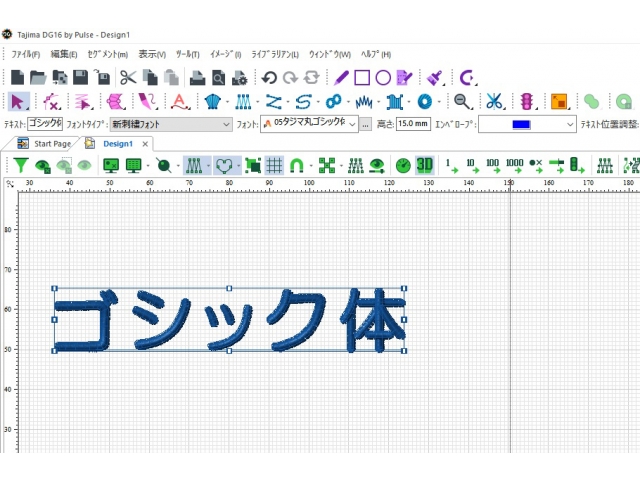Click the テキスト input field

point(45,124)
